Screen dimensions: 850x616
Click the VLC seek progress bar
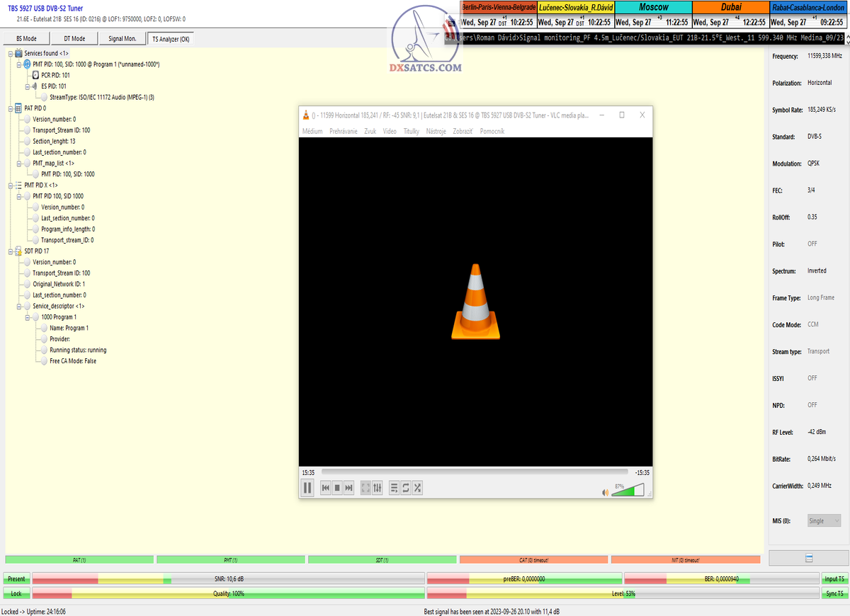[x=474, y=472]
